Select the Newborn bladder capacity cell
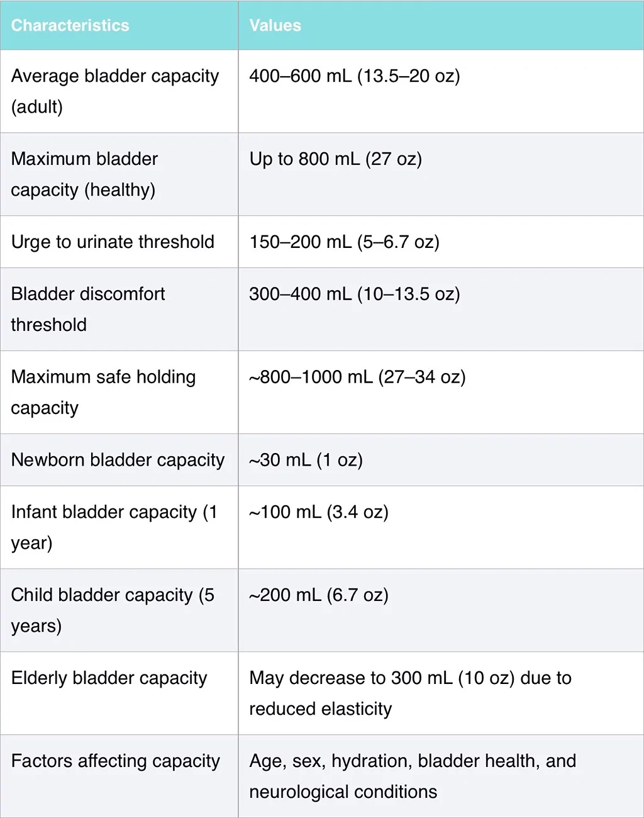The height and width of the screenshot is (818, 644). point(118,460)
